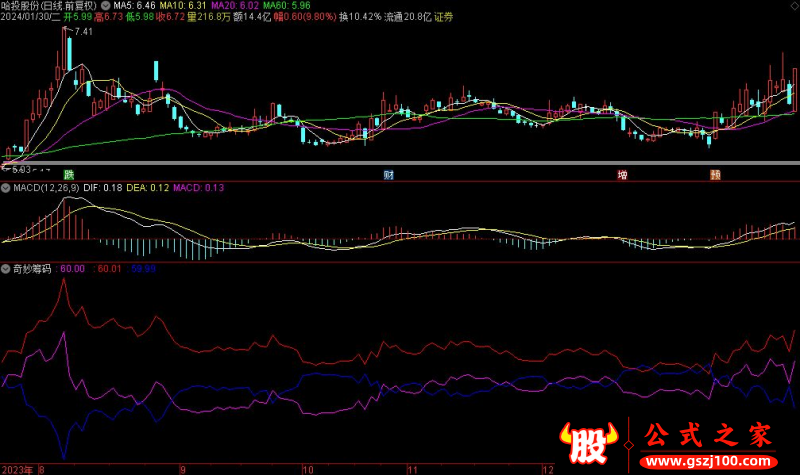Click the 7.41 high price label
The image size is (800, 475).
pos(83,33)
